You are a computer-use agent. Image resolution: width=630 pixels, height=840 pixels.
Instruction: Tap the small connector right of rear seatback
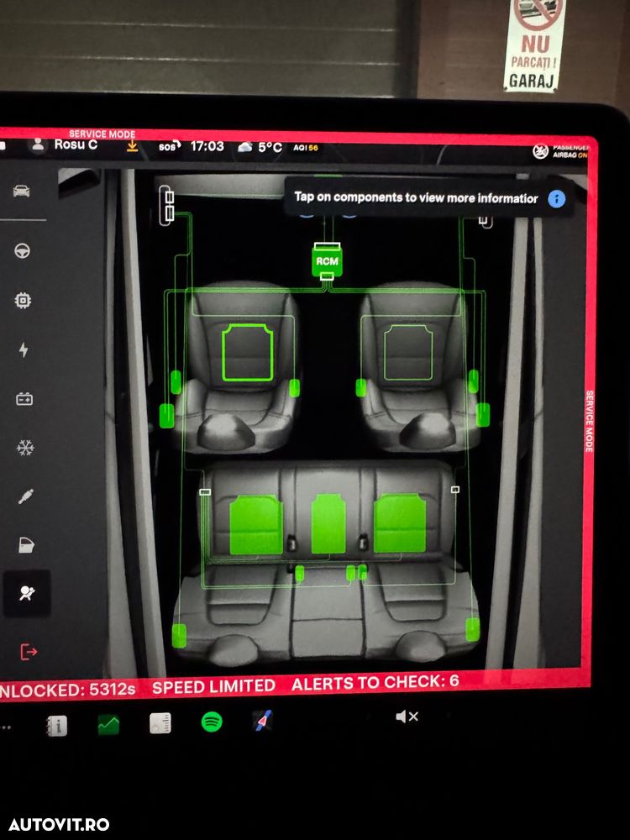[x=454, y=489]
